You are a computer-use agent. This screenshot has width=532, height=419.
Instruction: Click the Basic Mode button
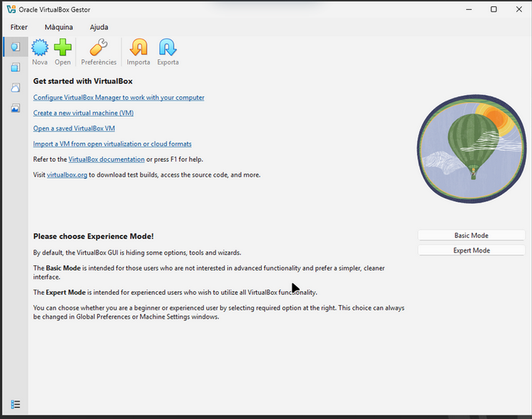pyautogui.click(x=471, y=235)
